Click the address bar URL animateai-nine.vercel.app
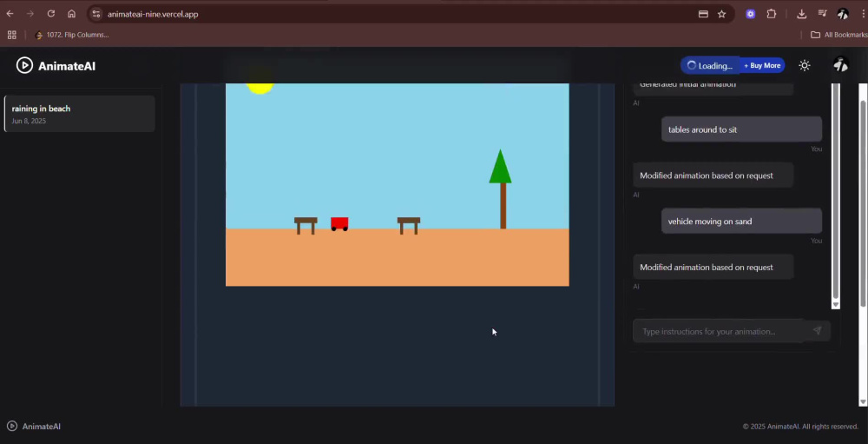This screenshot has width=868, height=444. [153, 15]
